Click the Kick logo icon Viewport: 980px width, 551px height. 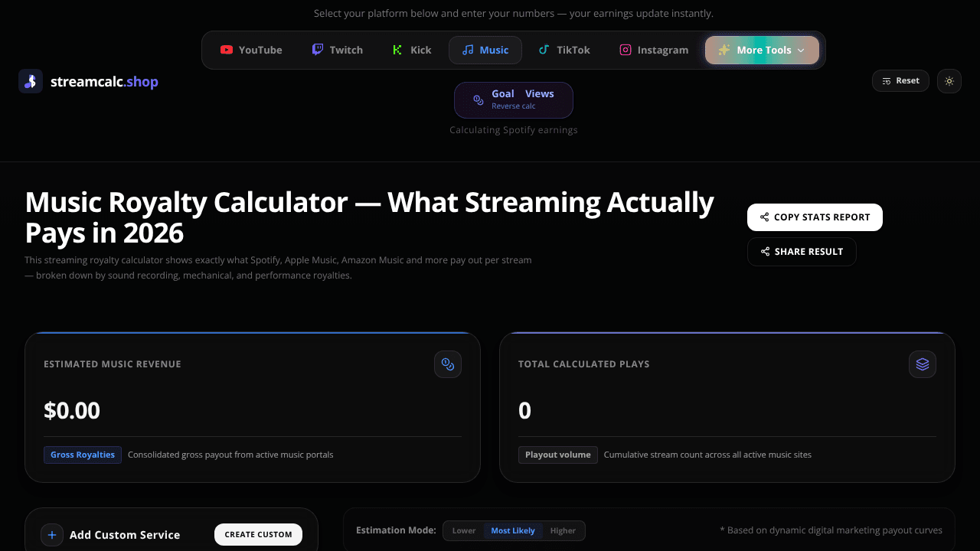(x=397, y=50)
